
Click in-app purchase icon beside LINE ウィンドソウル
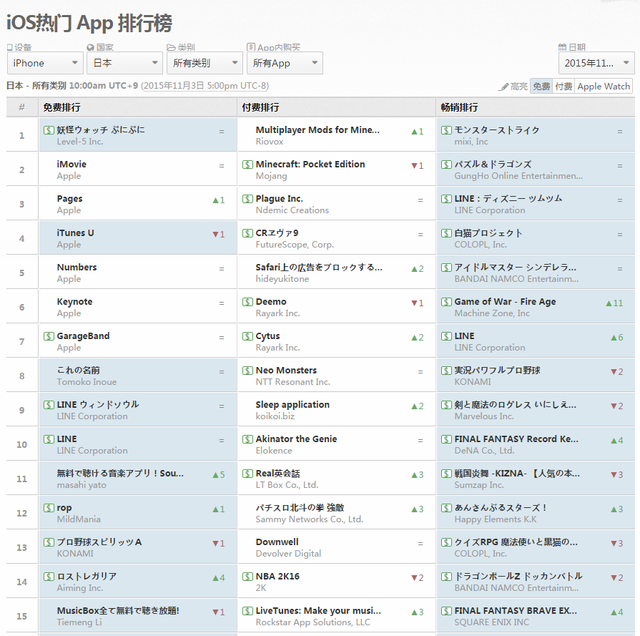tap(49, 405)
